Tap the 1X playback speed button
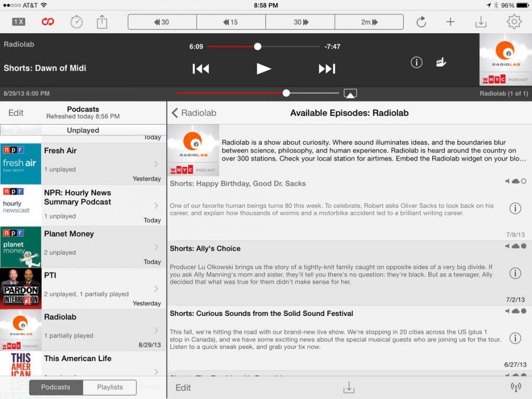 pyautogui.click(x=18, y=22)
